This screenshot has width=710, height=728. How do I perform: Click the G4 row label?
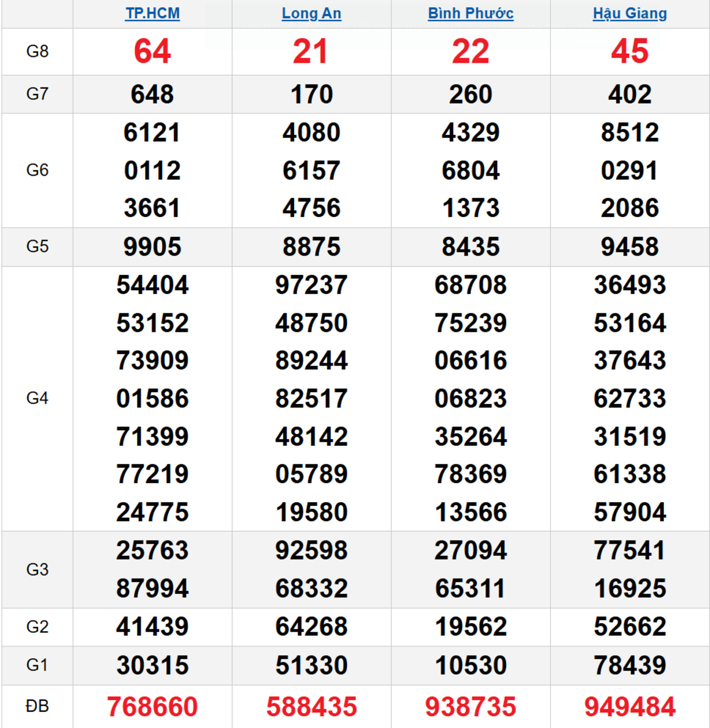[37, 399]
